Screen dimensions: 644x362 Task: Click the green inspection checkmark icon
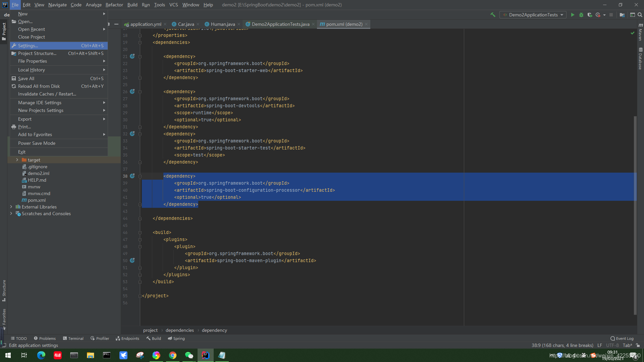point(633,33)
